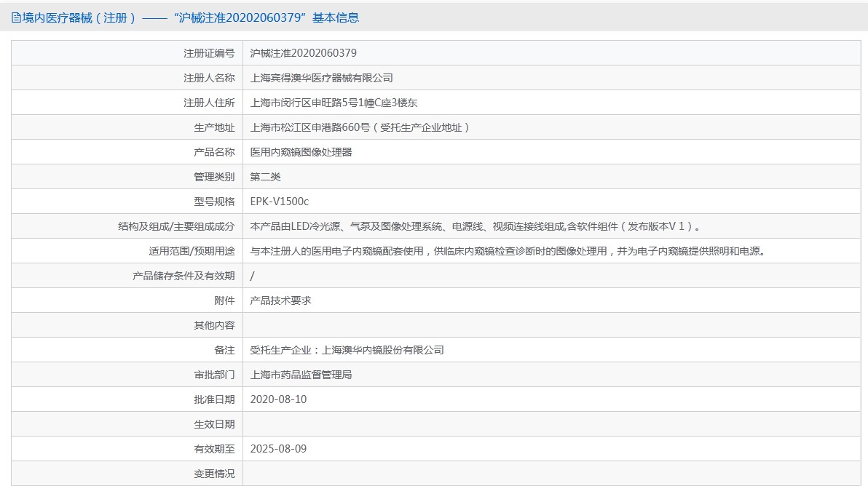Click the 其他内容 label
This screenshot has width=868, height=486.
pos(214,325)
